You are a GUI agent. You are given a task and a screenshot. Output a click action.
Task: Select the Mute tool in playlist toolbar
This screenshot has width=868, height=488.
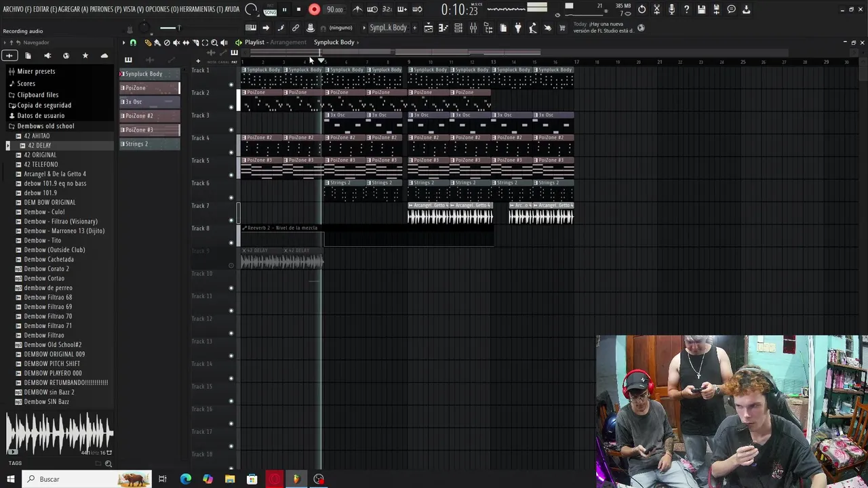(176, 43)
